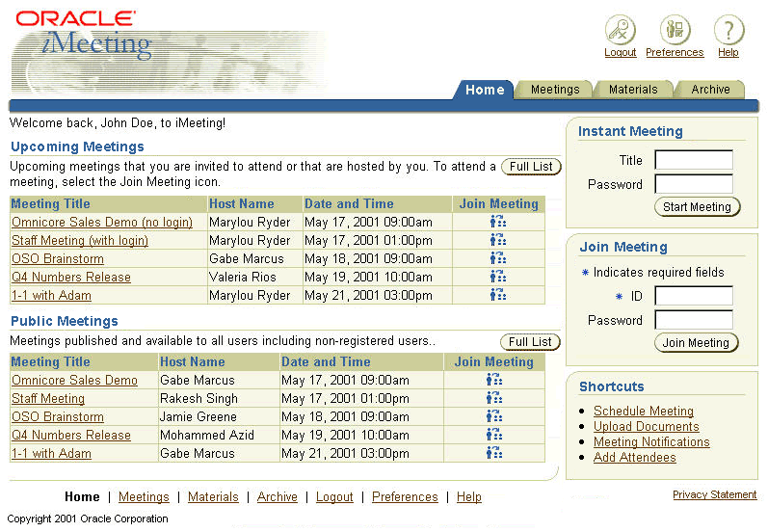This screenshot has width=768, height=532.
Task: Click Meetings in the footer navigation
Action: click(x=144, y=496)
